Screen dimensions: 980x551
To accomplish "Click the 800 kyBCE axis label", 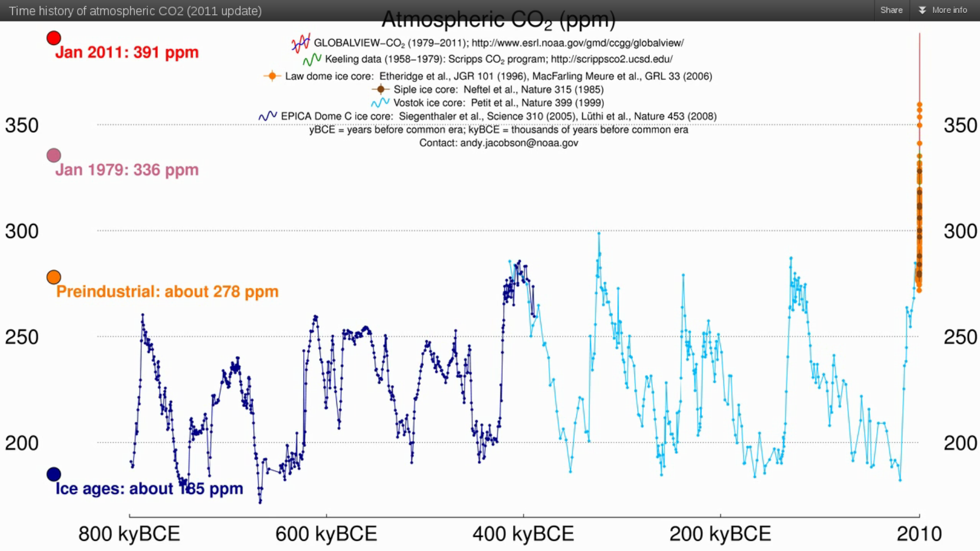I will tap(129, 534).
